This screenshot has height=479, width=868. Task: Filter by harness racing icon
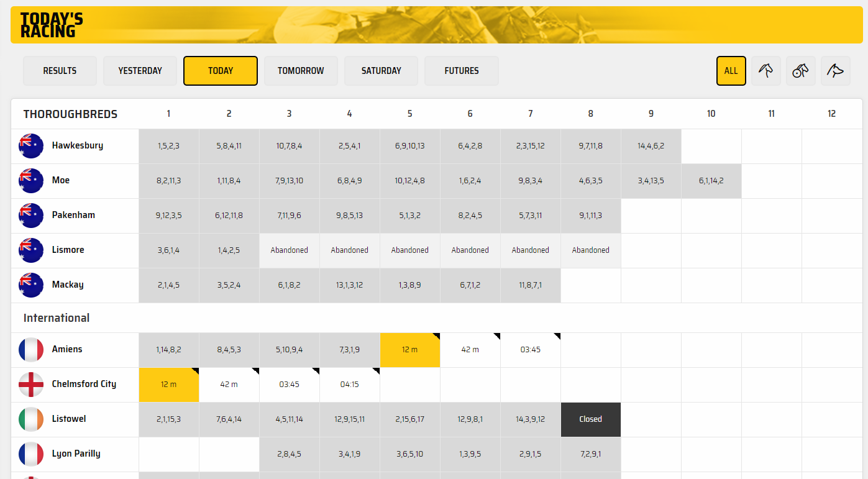[800, 71]
